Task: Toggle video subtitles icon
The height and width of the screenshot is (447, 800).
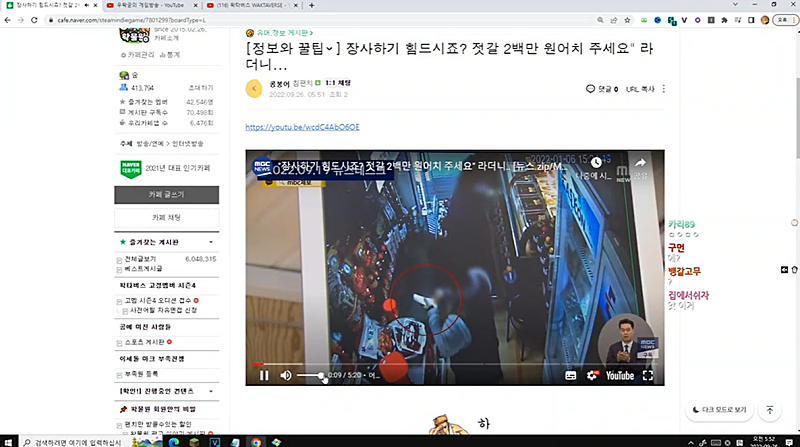Action: click(x=570, y=376)
